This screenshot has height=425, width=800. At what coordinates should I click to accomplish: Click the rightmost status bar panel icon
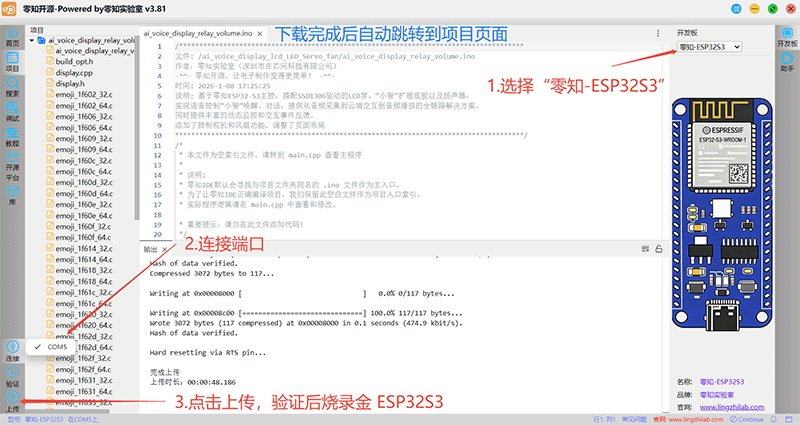click(x=791, y=419)
